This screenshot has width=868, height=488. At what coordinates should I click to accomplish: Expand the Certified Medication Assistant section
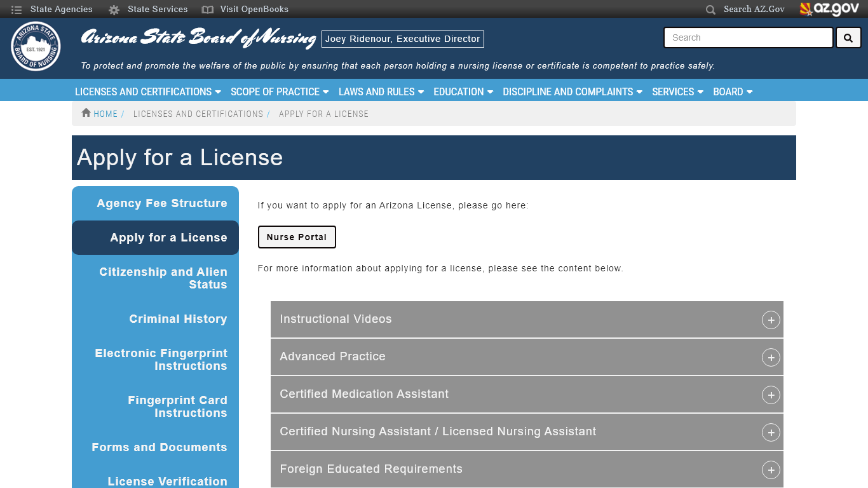(771, 395)
